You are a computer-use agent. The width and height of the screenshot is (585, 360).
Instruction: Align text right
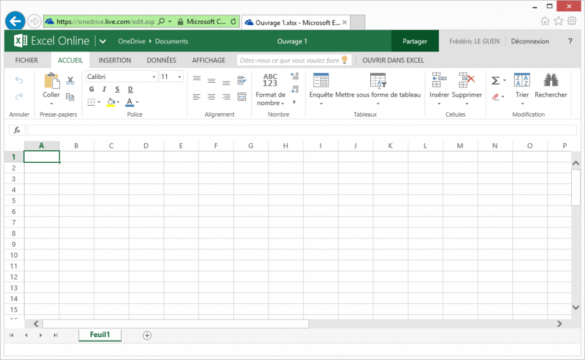tap(226, 97)
